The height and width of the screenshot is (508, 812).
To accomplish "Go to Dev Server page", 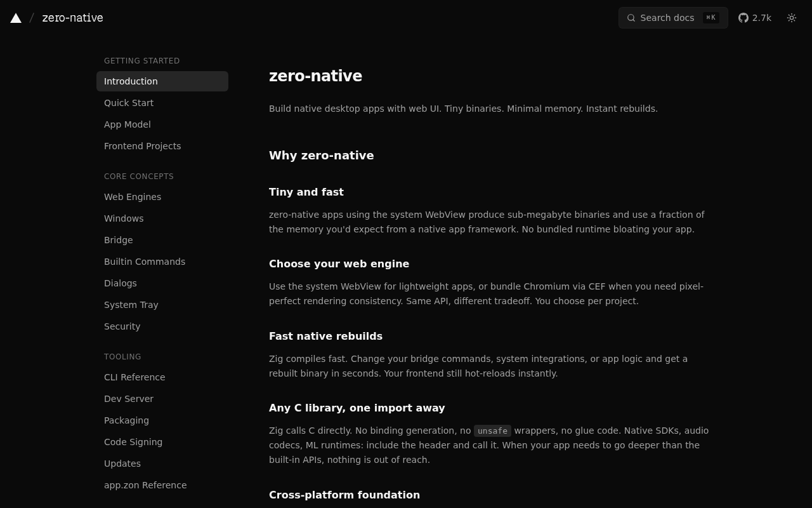I will pos(162,399).
